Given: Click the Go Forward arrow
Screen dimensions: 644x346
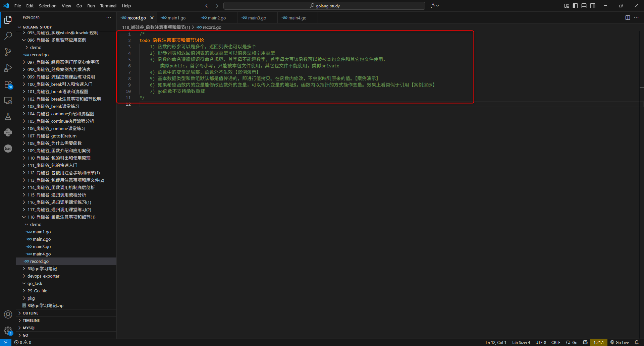Looking at the screenshot, I should 216,6.
